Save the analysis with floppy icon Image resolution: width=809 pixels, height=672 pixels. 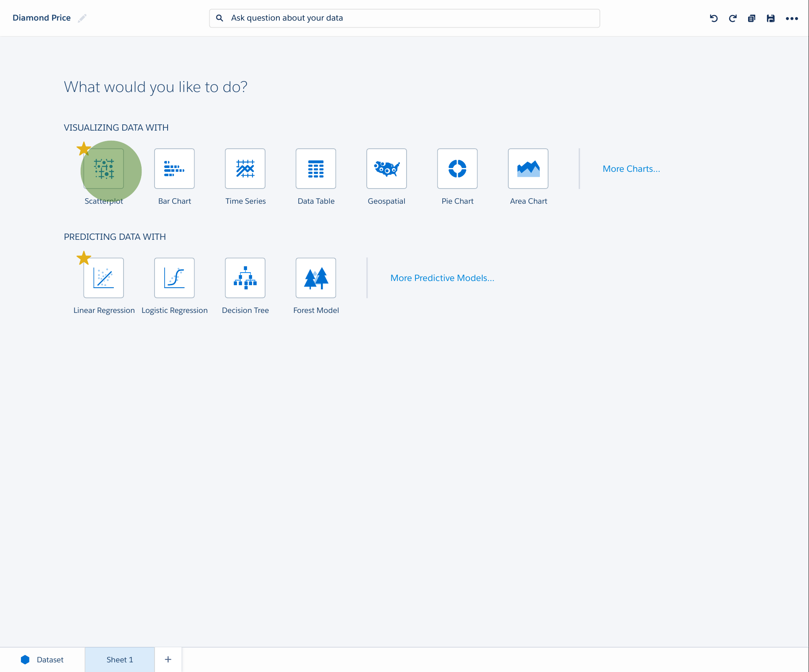coord(770,18)
